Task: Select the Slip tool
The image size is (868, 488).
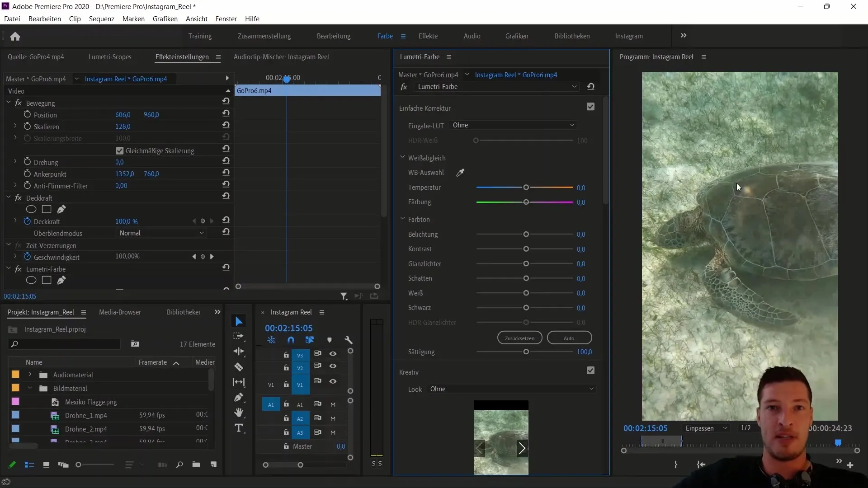Action: [239, 382]
